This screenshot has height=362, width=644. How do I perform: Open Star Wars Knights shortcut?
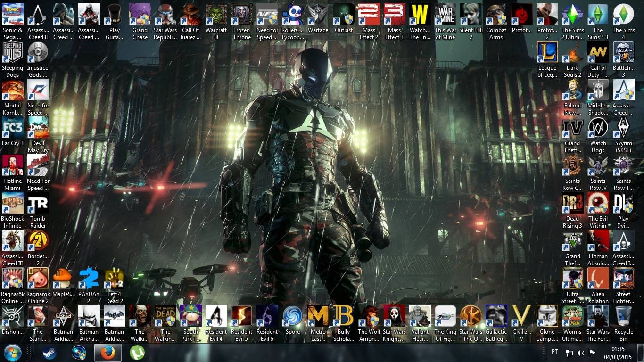[395, 316]
